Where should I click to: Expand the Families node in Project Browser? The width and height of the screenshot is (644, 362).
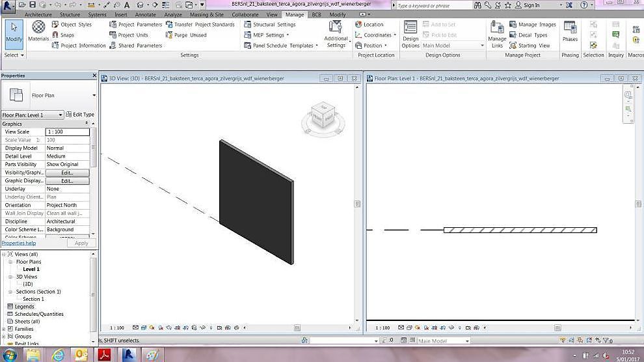point(4,329)
